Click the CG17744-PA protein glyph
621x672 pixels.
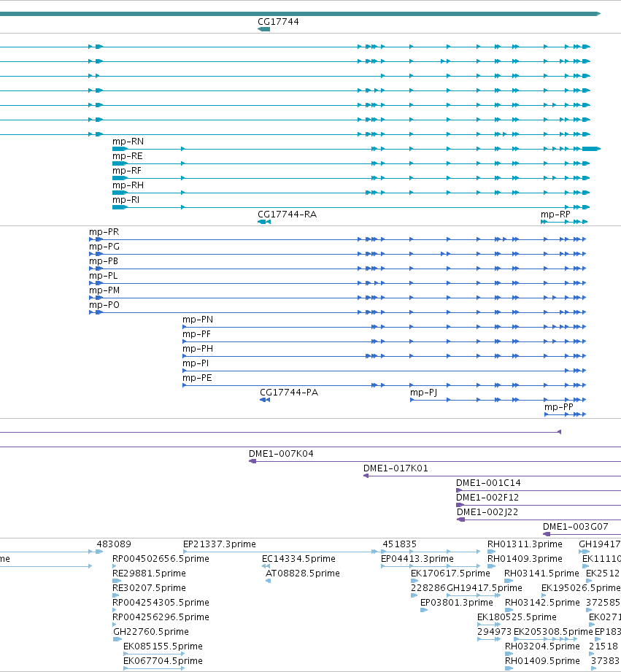coord(265,400)
